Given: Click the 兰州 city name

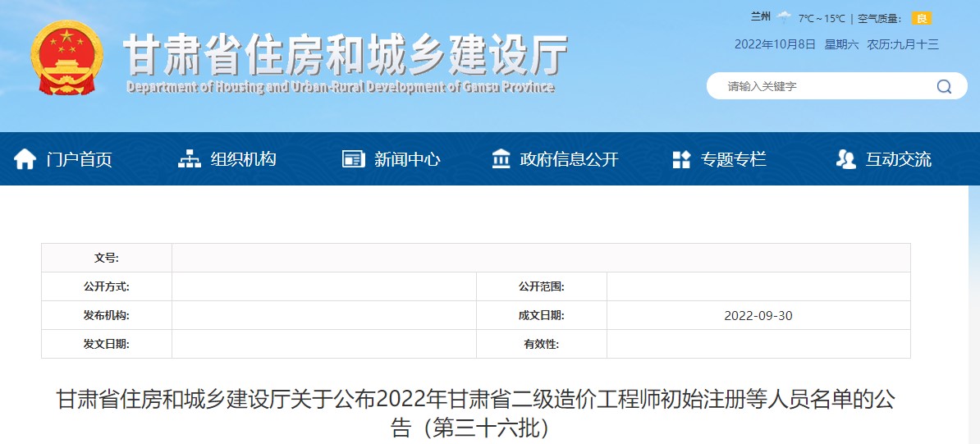Looking at the screenshot, I should click(x=761, y=17).
